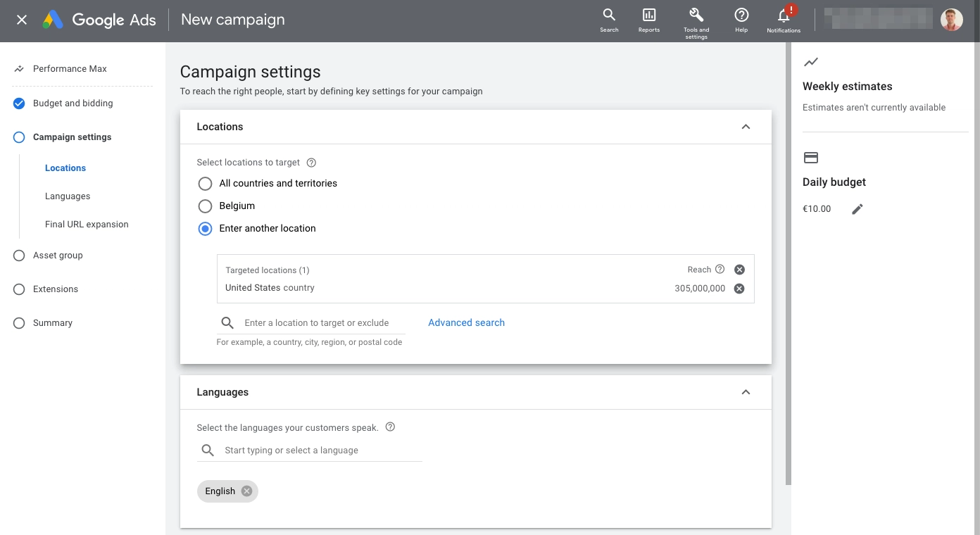Screen dimensions: 980x535
Task: Open the Notifications bell
Action: pos(784,20)
